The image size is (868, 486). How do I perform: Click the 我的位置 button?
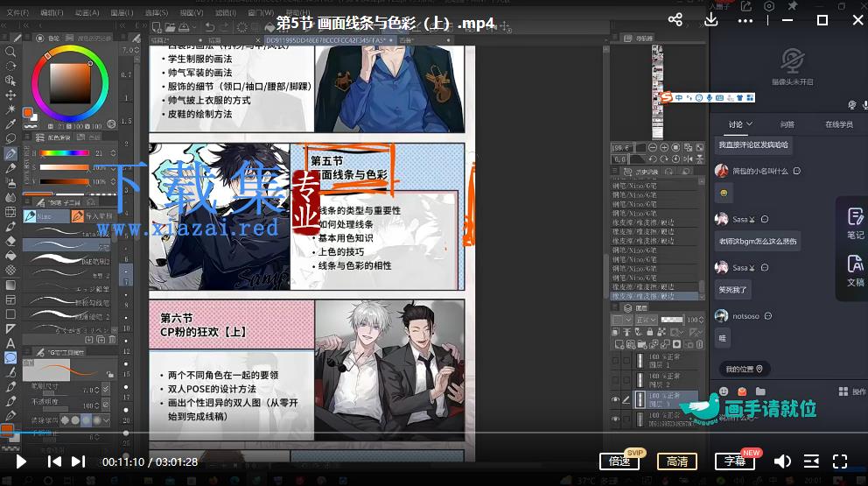pyautogui.click(x=744, y=369)
